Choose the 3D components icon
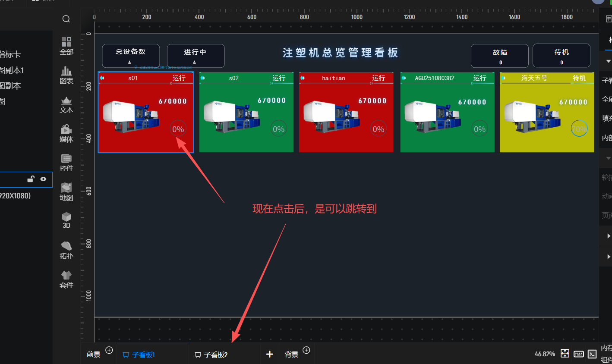Viewport: 612px width, 364px height. point(66,220)
